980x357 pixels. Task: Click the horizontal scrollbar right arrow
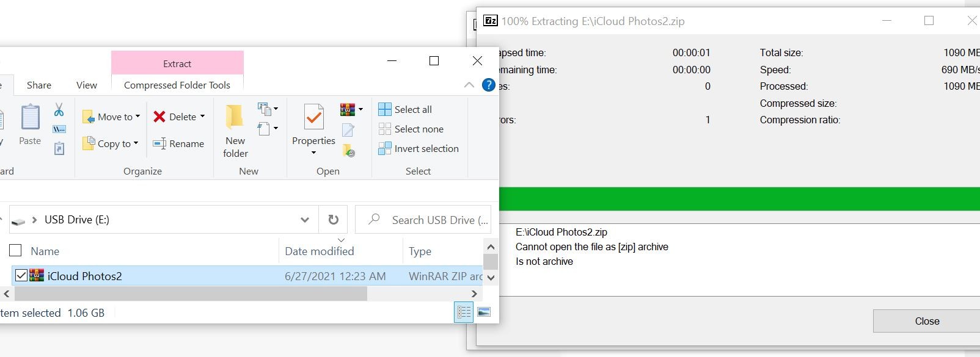coord(474,294)
